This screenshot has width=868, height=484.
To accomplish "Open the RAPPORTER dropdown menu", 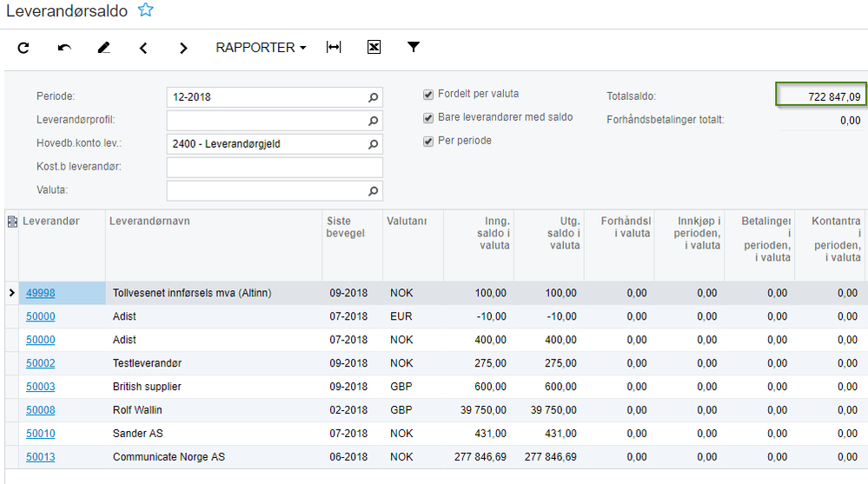I will pos(261,48).
